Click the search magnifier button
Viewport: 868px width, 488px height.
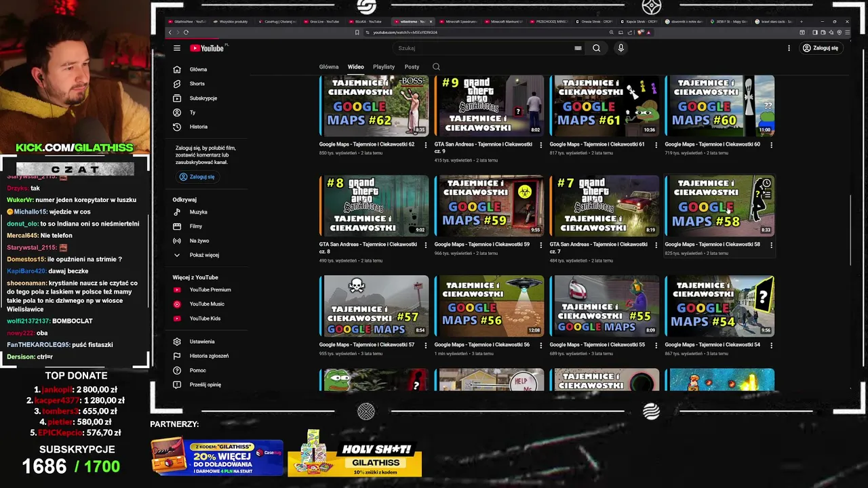coord(596,48)
